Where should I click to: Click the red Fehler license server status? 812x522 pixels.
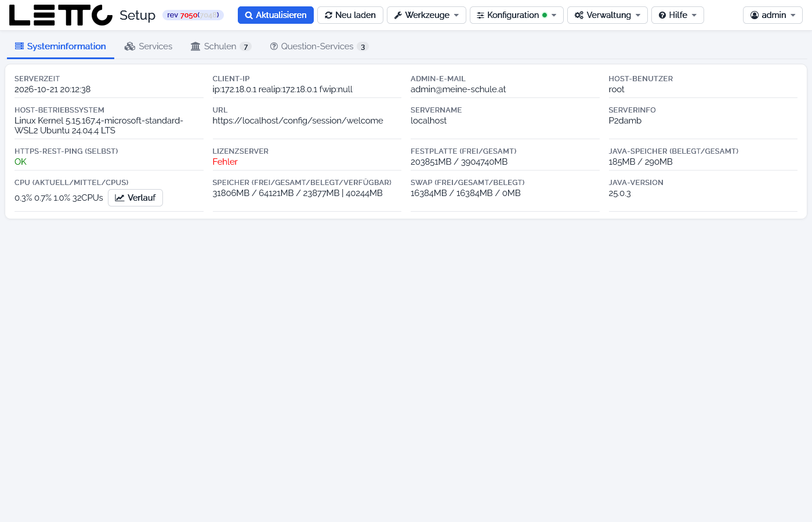(x=225, y=162)
